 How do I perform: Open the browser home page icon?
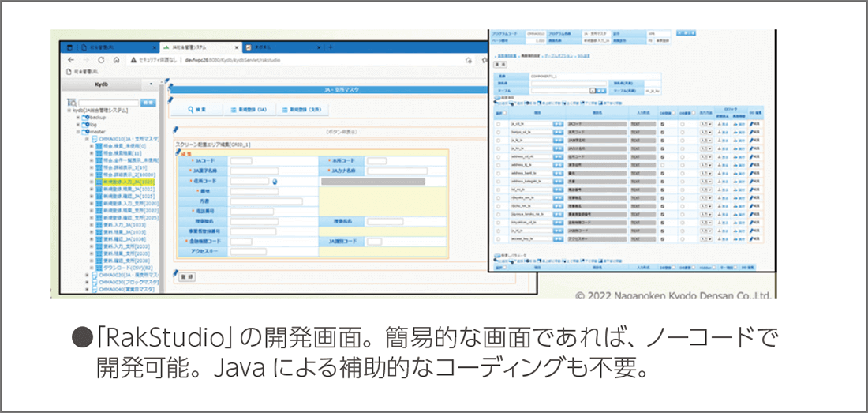pyautogui.click(x=116, y=60)
